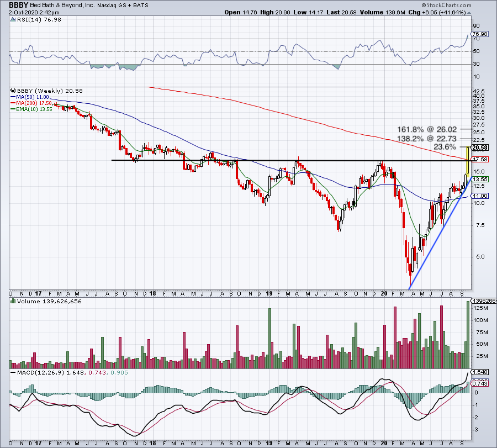Screen dimensions: 497x448
Task: Click the up arrow after the Chg value
Action: (469, 13)
